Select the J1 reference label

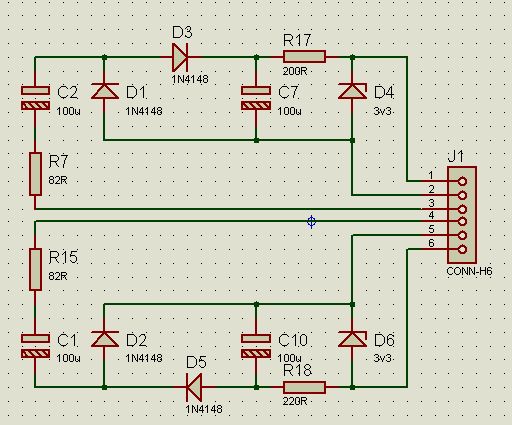coord(456,156)
